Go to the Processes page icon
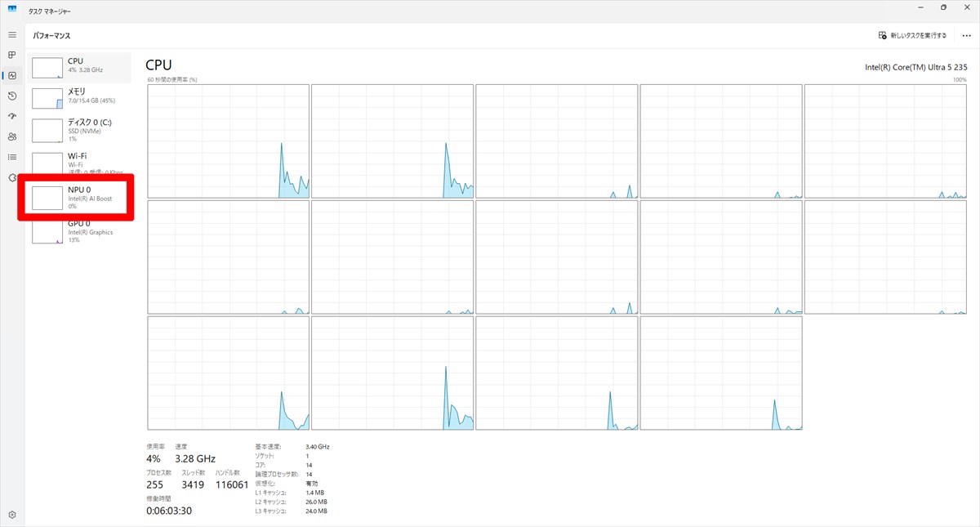Screen dimensions: 980x527 (12, 56)
